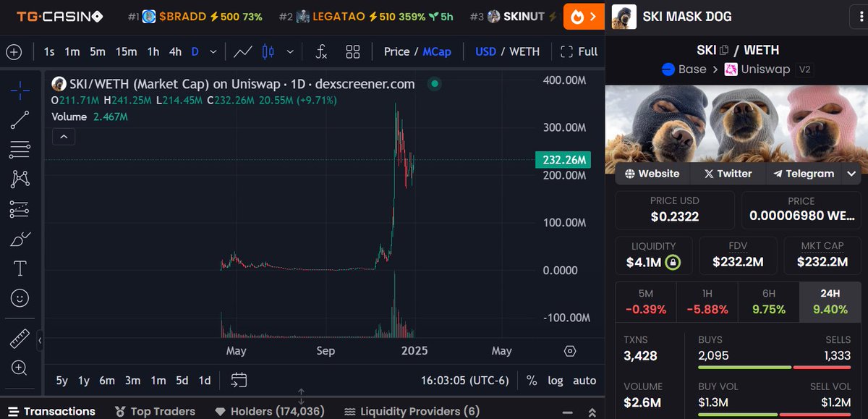Click the TG Casino logo
Viewport: 868px width, 419px height.
[x=60, y=16]
